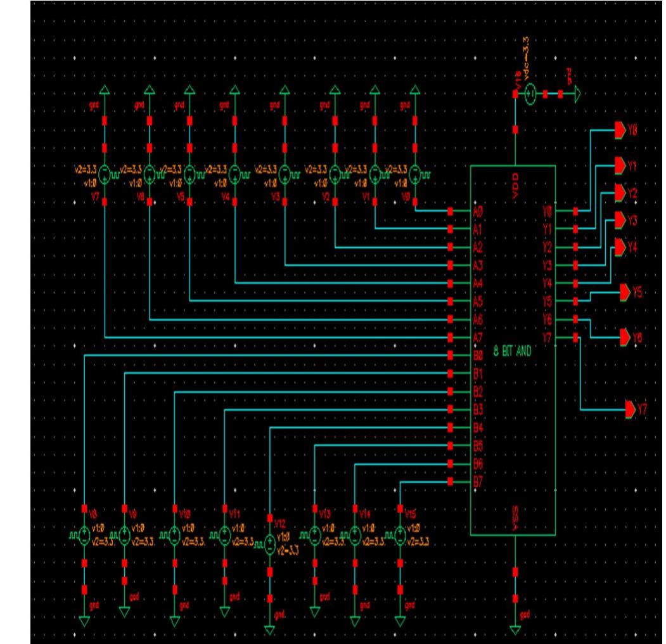Viewport: 666px width, 644px height.
Task: Click the red pin square at terminal B7
Action: coord(450,482)
